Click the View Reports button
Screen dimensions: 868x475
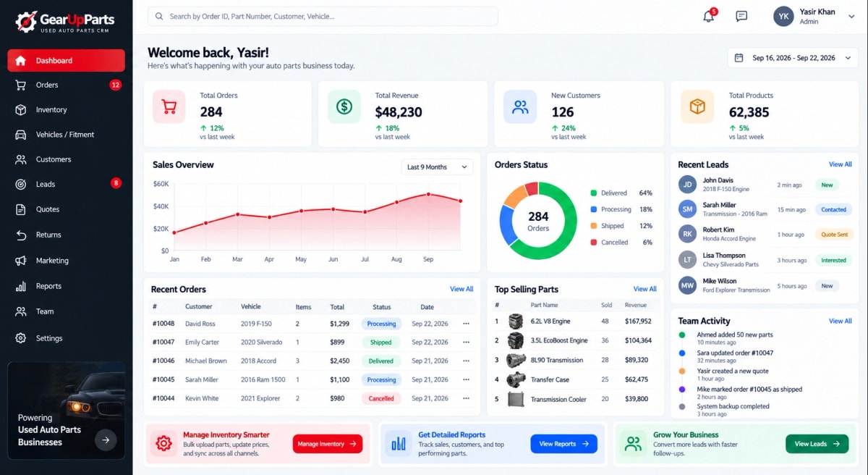[x=564, y=444]
